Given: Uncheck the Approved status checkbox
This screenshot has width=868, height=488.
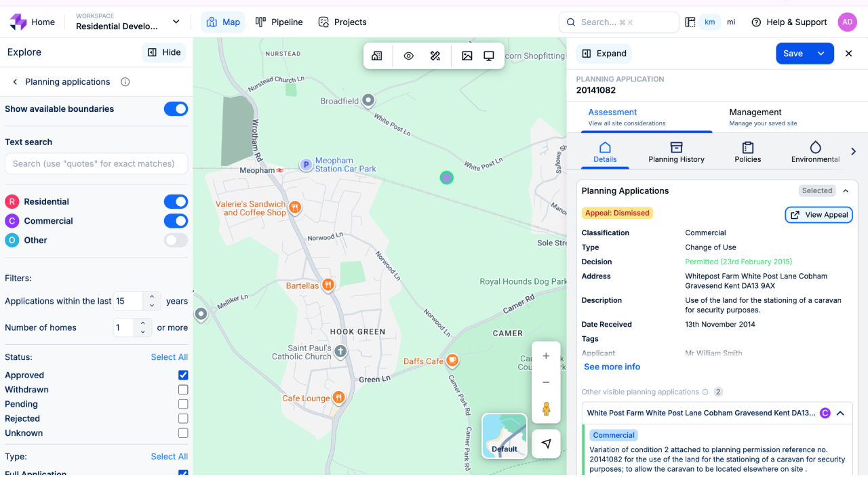Looking at the screenshot, I should pyautogui.click(x=183, y=375).
